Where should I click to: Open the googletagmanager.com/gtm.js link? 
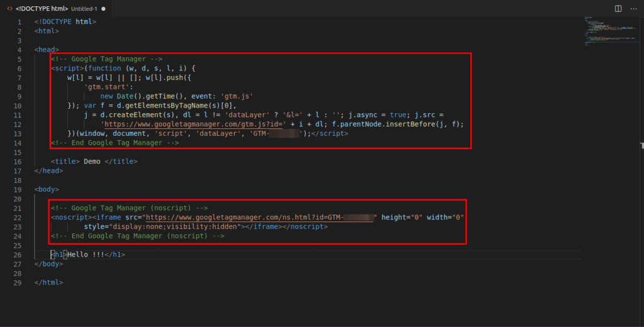pyautogui.click(x=193, y=124)
